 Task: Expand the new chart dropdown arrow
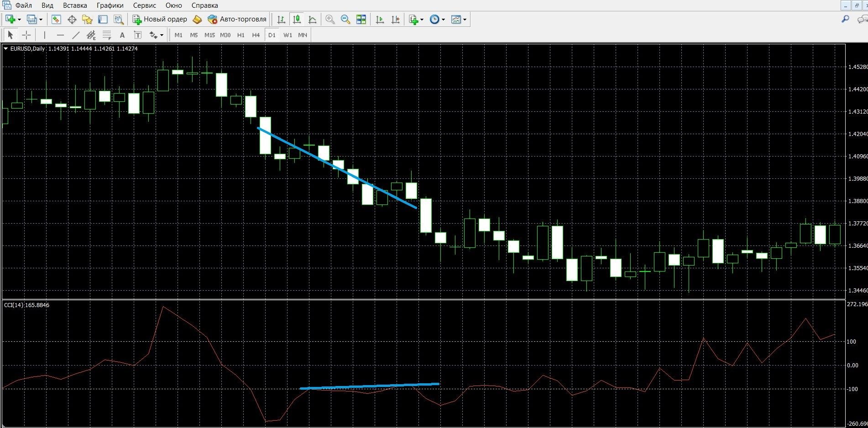tap(19, 20)
